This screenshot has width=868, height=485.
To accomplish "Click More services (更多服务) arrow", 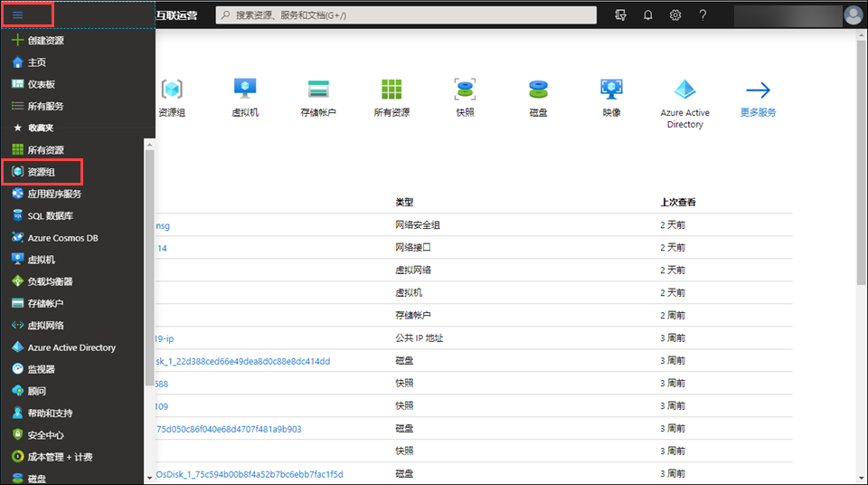I will coord(758,96).
